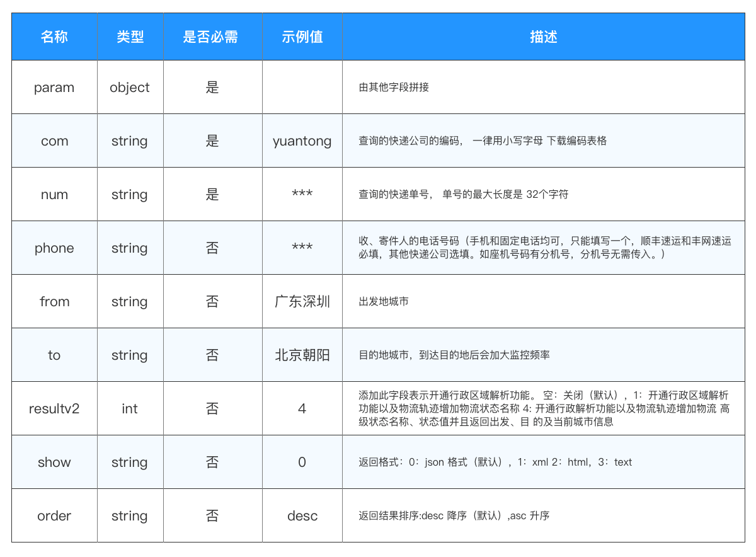This screenshot has width=756, height=557.
Task: Click the resultv2 field name
Action: (x=54, y=409)
